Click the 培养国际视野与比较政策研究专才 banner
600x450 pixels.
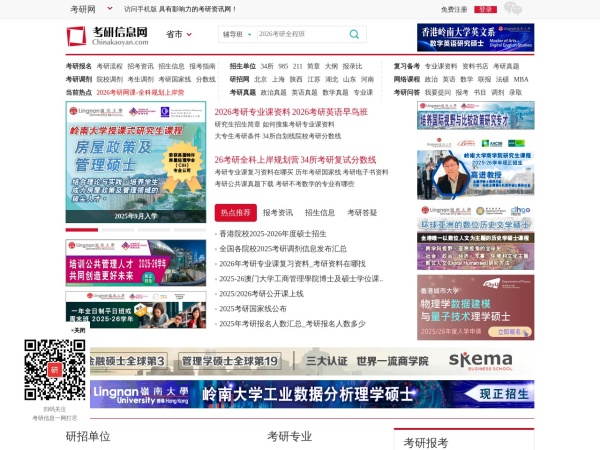476,116
